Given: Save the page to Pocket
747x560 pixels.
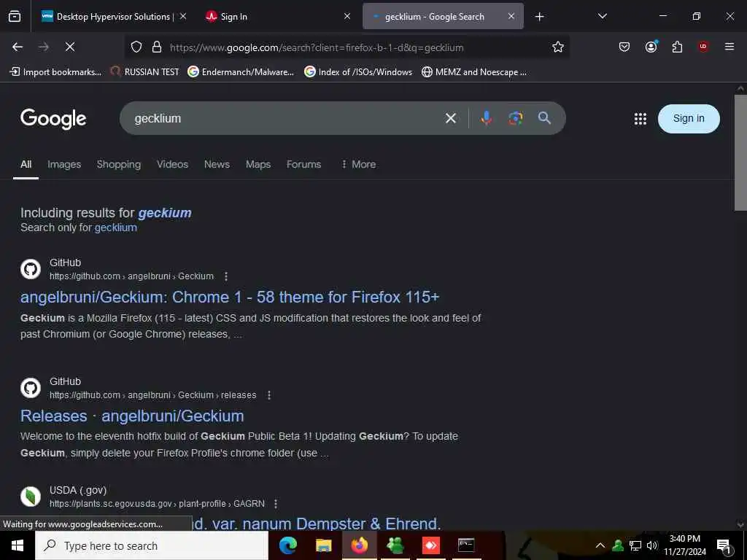Looking at the screenshot, I should (x=624, y=47).
